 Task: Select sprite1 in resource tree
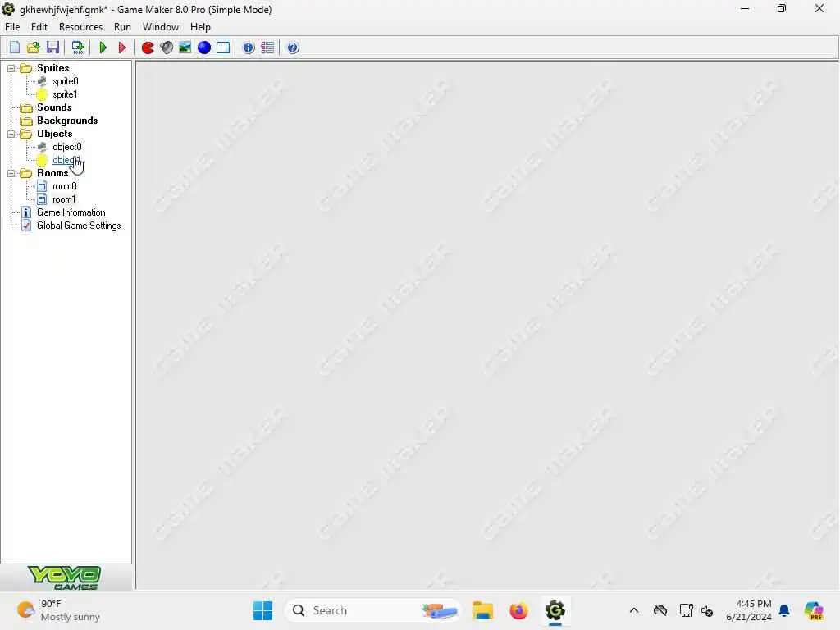pos(65,94)
